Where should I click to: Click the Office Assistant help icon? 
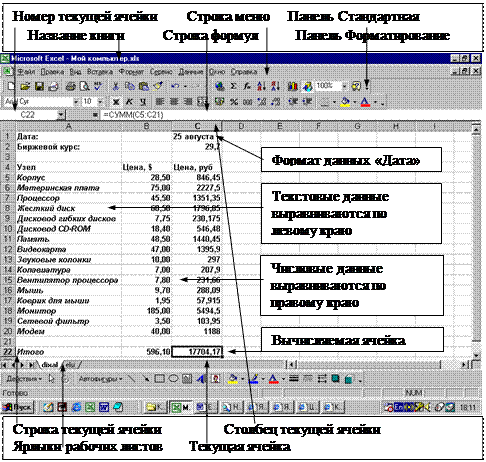pos(356,86)
